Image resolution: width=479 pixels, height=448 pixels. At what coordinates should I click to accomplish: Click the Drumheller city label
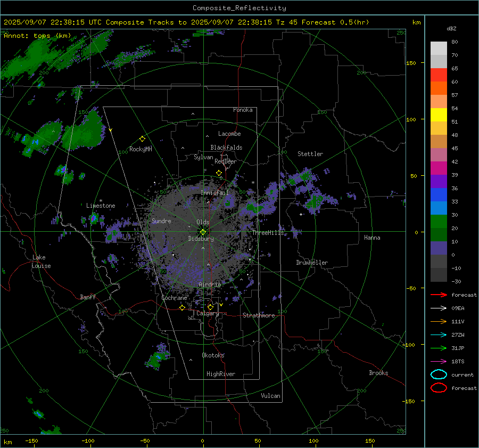[312, 263]
